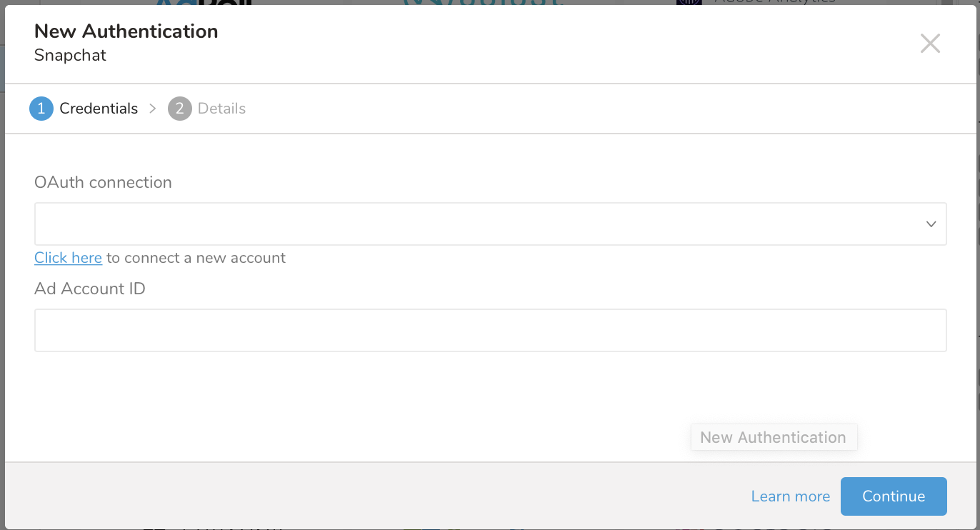The height and width of the screenshot is (530, 980).
Task: Click the New Authentication dialog heading
Action: [x=126, y=31]
